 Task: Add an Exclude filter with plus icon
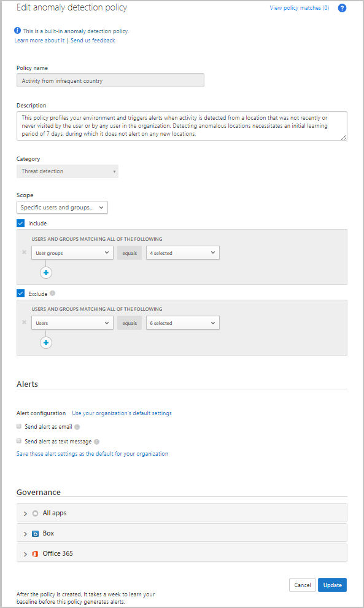point(46,343)
